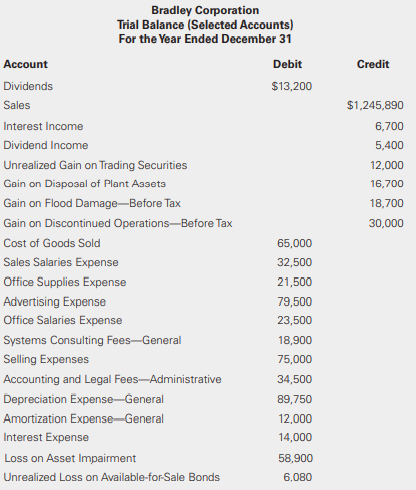Click the Bradley Corporation title
The height and width of the screenshot is (490, 416).
(x=205, y=10)
